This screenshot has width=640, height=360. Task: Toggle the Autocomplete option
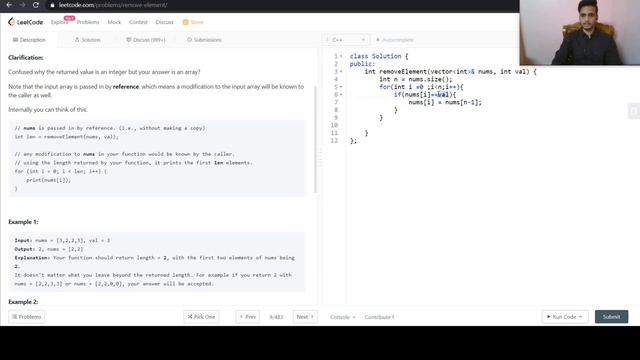395,40
